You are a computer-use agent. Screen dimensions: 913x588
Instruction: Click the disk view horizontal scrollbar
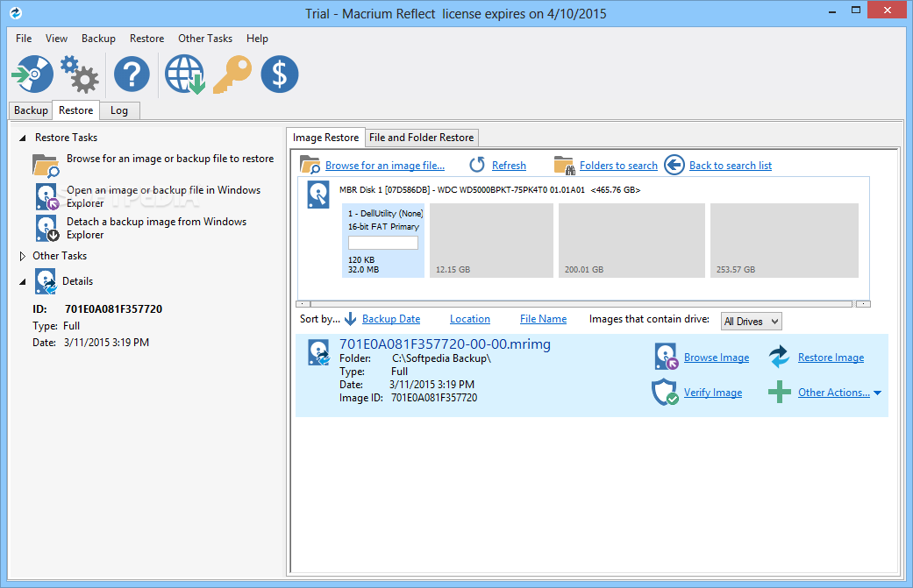583,303
